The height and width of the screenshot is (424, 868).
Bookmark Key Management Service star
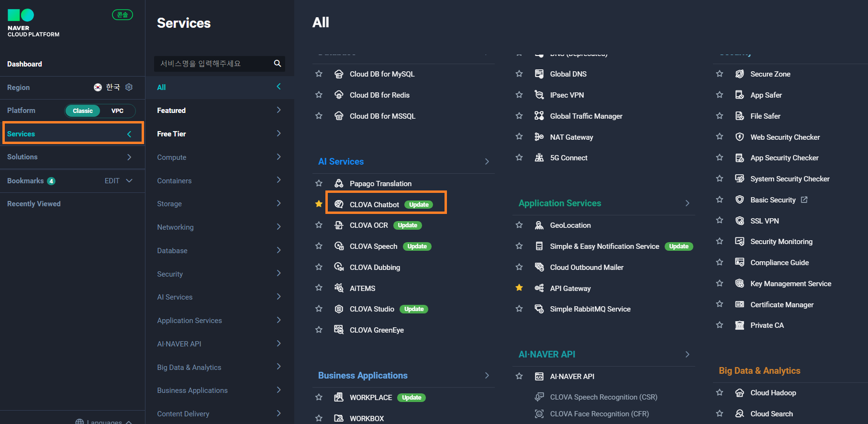coord(720,283)
